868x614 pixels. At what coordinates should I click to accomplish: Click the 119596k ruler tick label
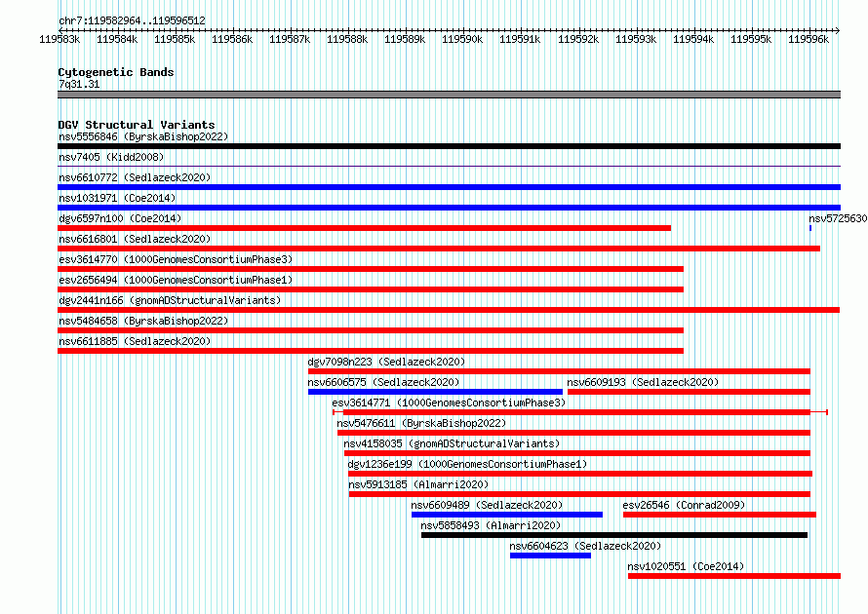809,39
